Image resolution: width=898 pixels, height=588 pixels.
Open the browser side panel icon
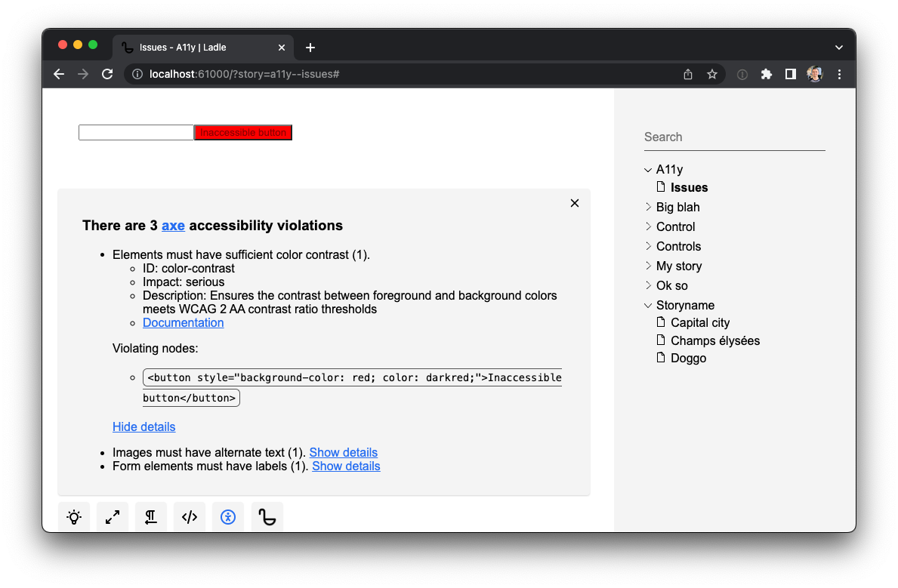[790, 74]
